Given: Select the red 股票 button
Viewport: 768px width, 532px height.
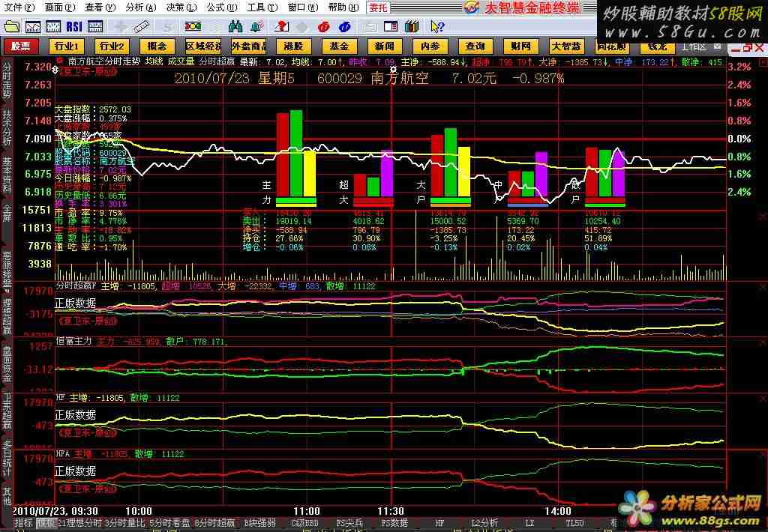Looking at the screenshot, I should tap(20, 46).
